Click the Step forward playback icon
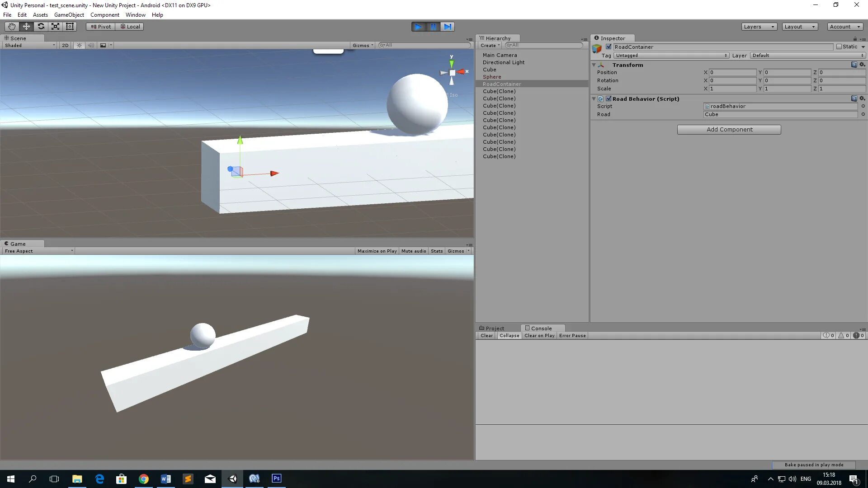 (448, 26)
